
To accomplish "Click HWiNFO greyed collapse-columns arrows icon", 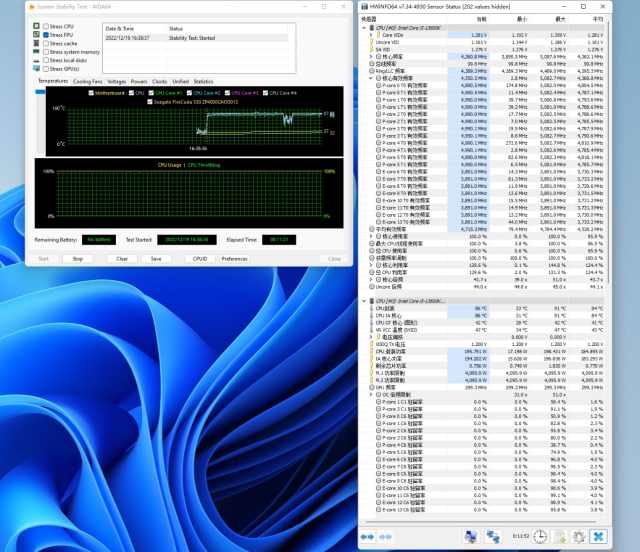I will coord(386,536).
